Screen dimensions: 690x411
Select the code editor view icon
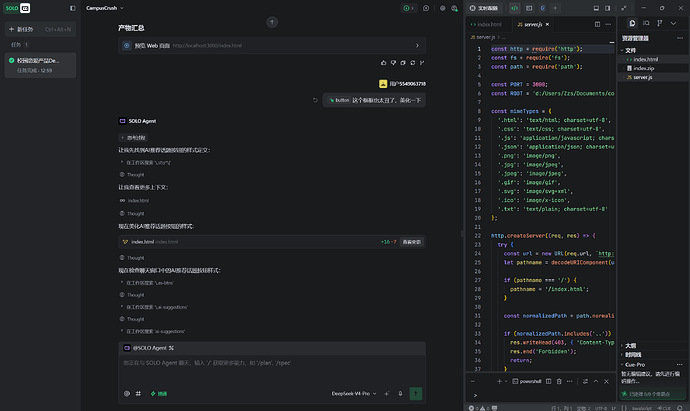point(514,8)
